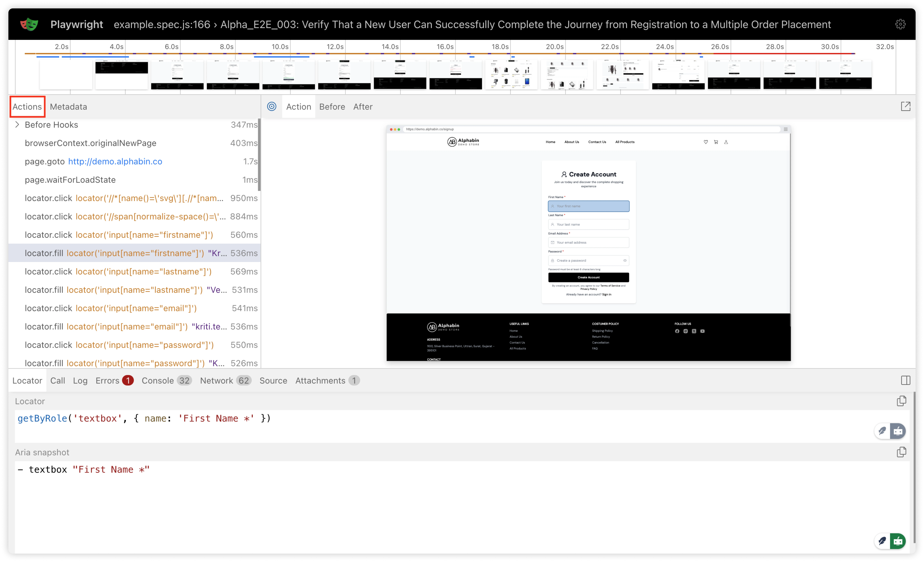Click the Your first name field
The image size is (924, 562).
(588, 206)
